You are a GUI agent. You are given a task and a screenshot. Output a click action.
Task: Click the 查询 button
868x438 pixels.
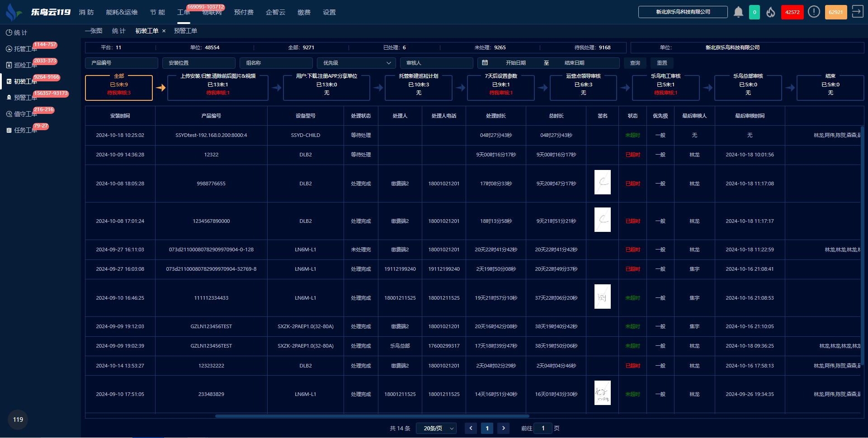[x=635, y=63]
